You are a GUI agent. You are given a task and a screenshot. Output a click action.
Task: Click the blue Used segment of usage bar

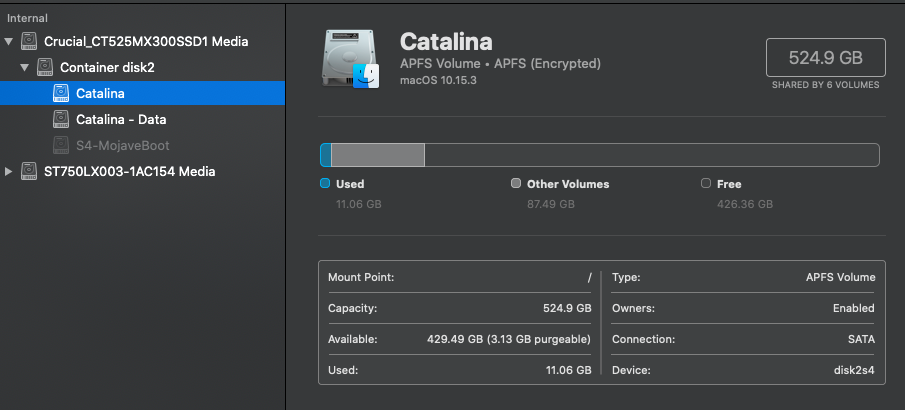[x=326, y=155]
